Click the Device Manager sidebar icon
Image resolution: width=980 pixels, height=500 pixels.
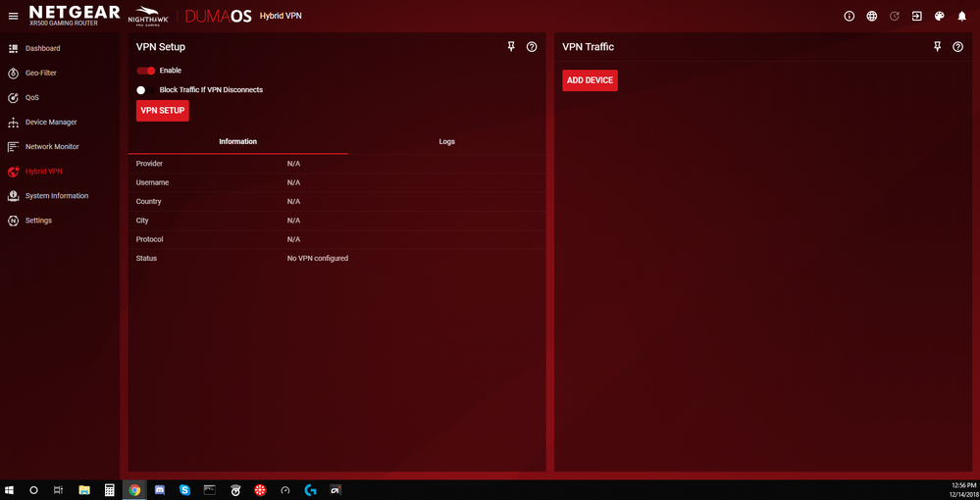coord(13,123)
